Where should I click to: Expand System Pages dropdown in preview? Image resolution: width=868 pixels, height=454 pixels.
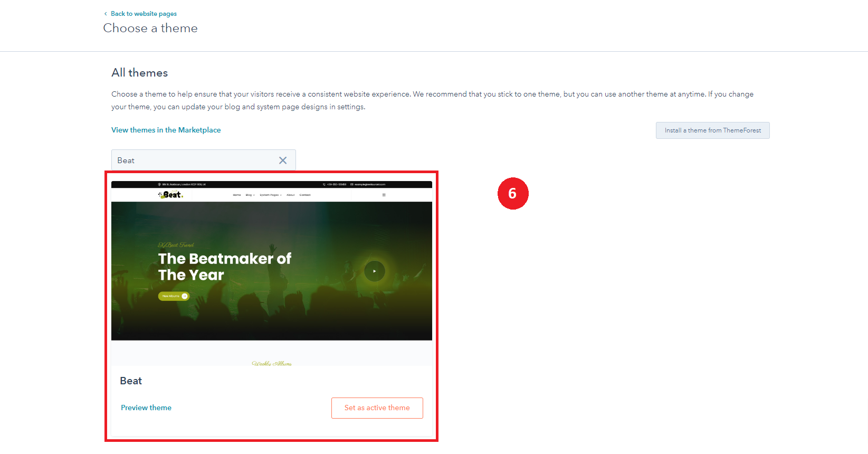[270, 195]
